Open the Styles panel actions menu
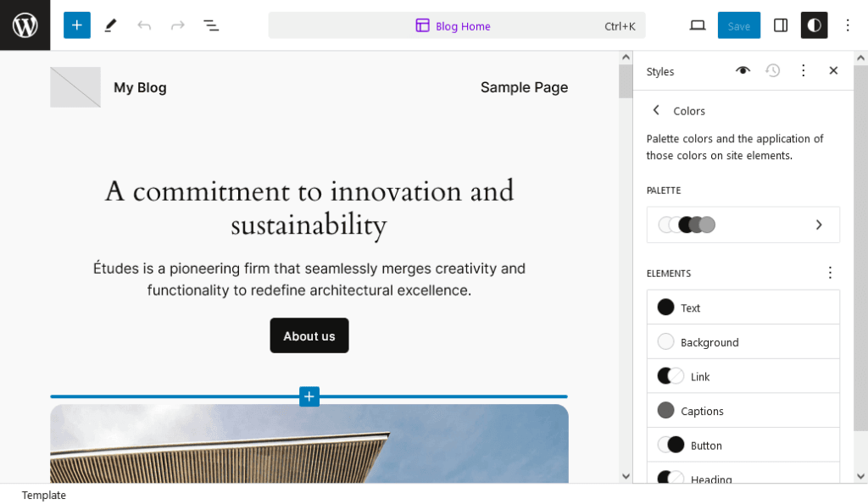868x504 pixels. (x=803, y=71)
